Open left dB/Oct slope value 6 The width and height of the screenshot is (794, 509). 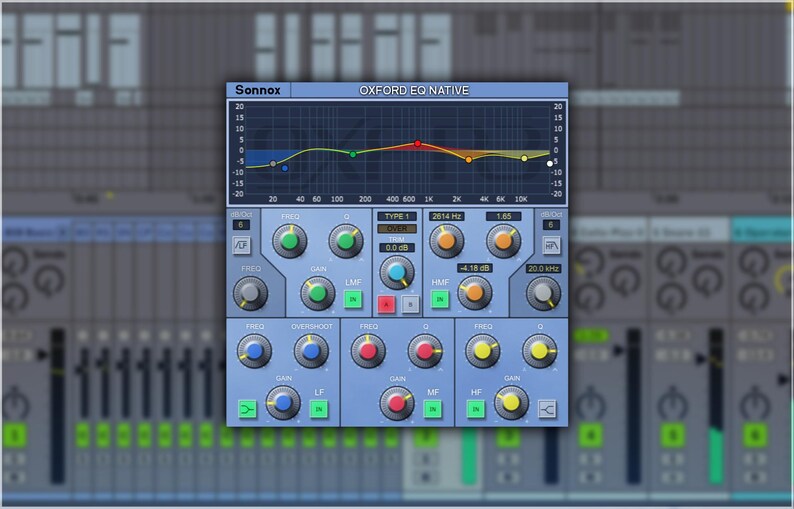[x=241, y=225]
